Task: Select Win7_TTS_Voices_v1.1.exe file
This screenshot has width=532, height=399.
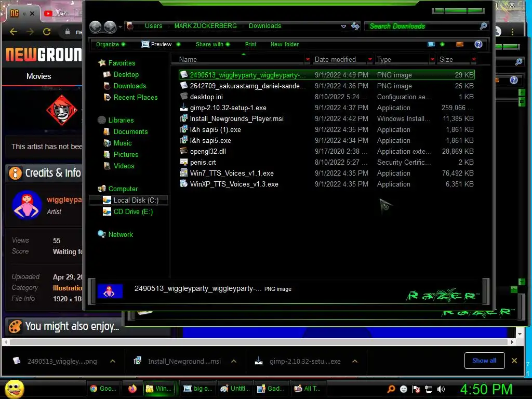Action: click(326, 173)
